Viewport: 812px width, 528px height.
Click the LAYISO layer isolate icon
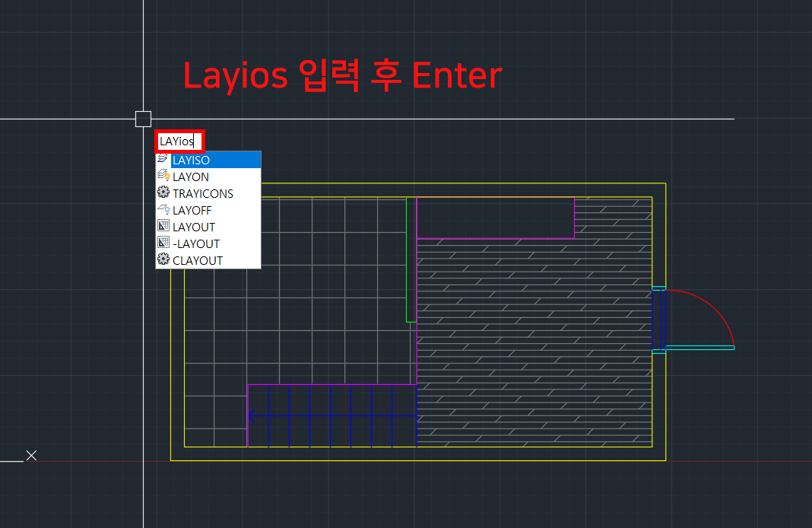point(163,159)
